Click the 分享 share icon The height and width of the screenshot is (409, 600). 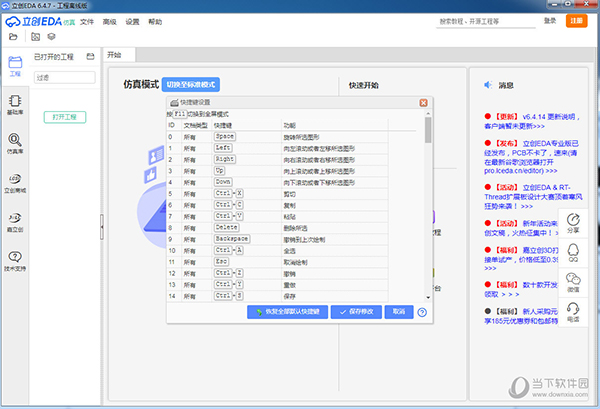574,223
